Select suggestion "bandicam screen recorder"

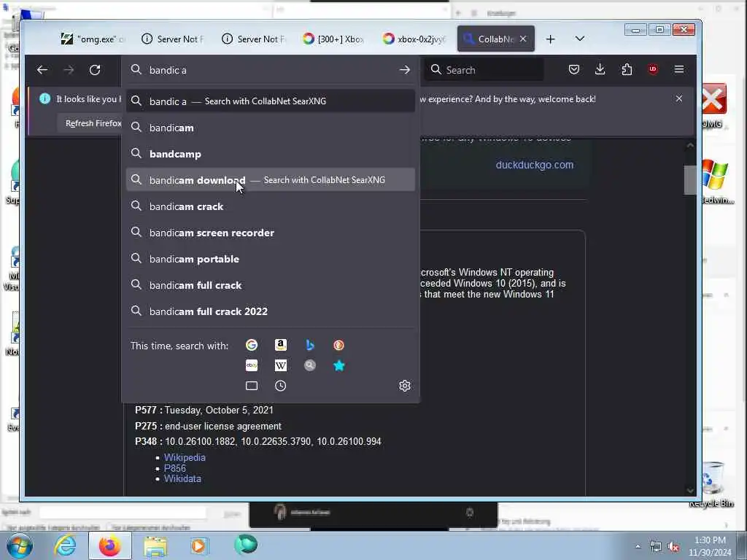[271, 233]
